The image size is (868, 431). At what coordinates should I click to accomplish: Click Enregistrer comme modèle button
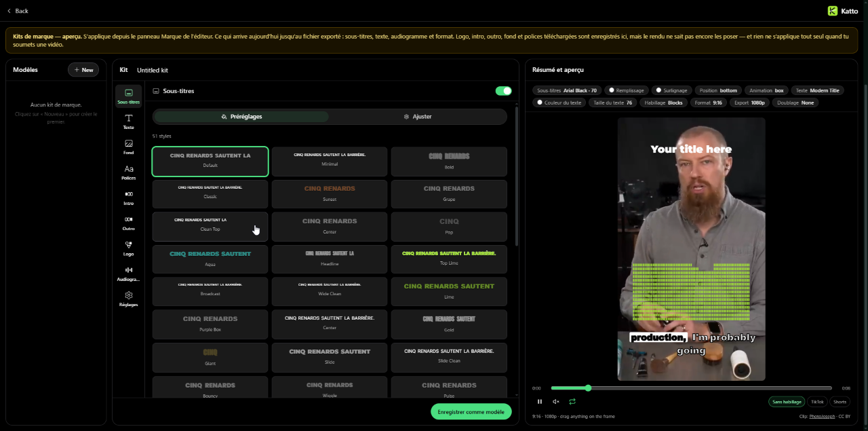click(471, 411)
